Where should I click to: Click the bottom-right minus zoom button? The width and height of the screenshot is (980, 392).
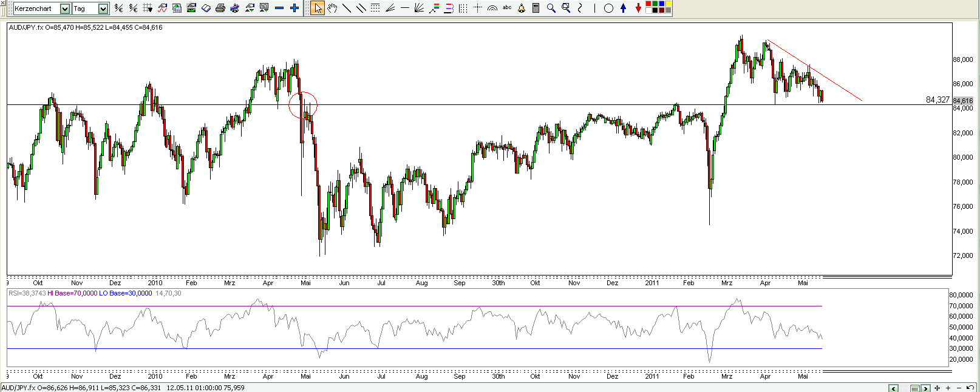(959, 388)
